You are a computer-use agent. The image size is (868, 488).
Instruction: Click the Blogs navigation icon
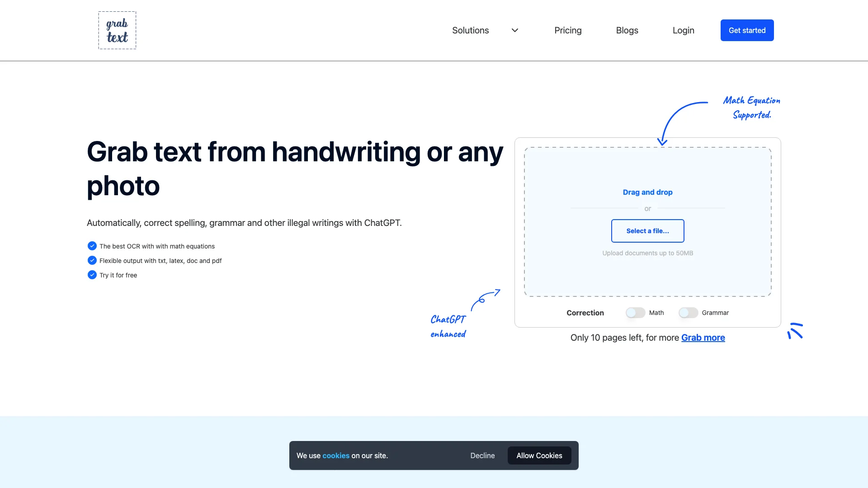(627, 30)
